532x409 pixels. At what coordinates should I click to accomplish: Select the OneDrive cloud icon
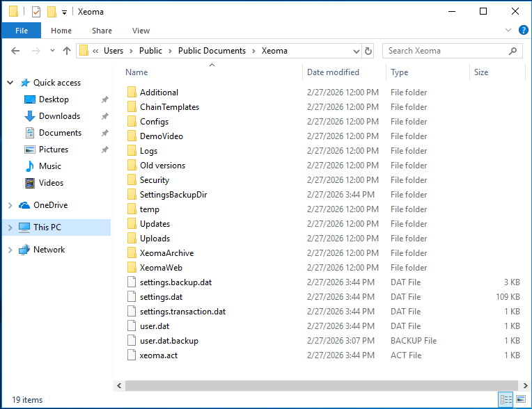coord(24,205)
